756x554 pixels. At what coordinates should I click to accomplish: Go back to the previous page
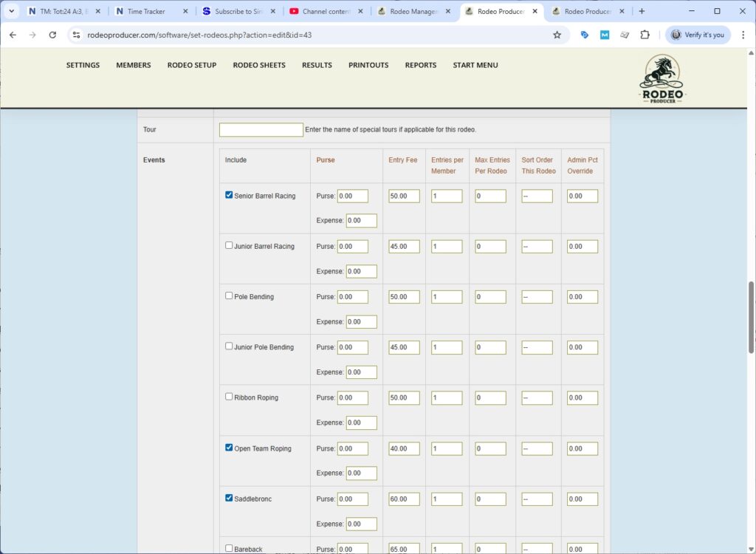(x=13, y=35)
